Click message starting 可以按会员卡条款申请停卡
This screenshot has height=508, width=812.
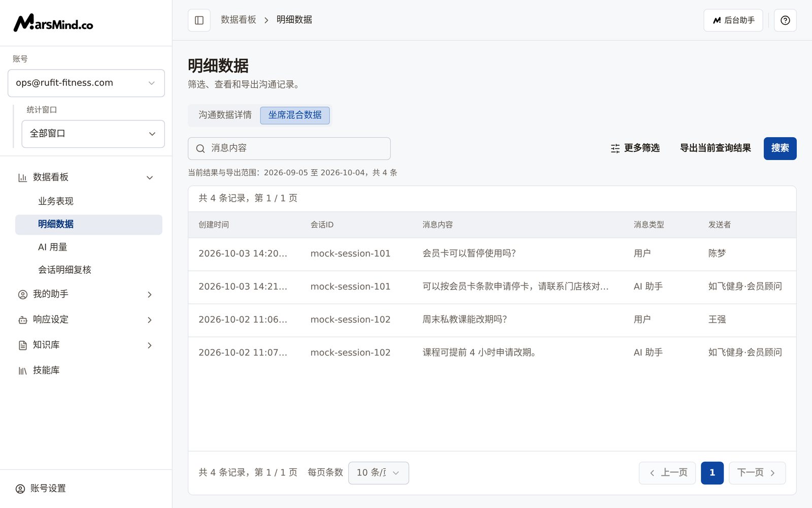pos(516,287)
